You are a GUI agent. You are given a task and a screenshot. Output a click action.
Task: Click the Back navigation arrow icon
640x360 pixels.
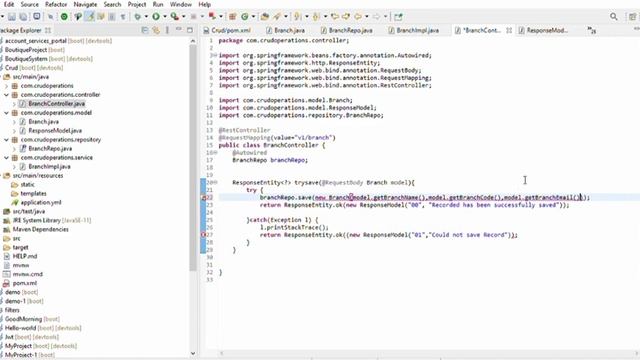click(x=358, y=17)
